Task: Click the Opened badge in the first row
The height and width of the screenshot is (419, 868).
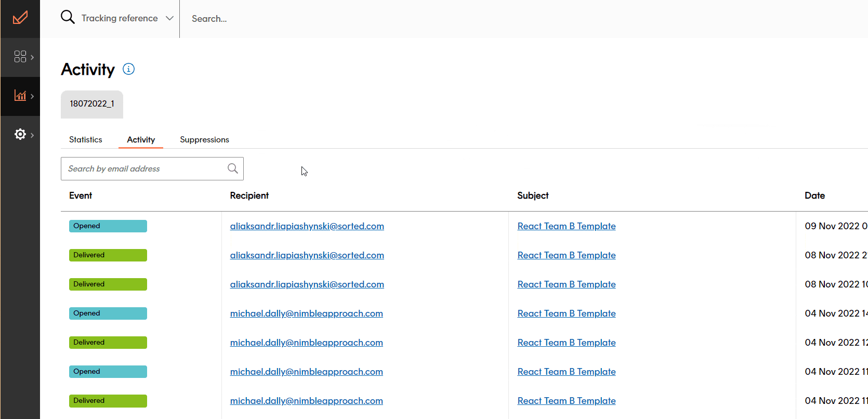Action: pyautogui.click(x=108, y=226)
